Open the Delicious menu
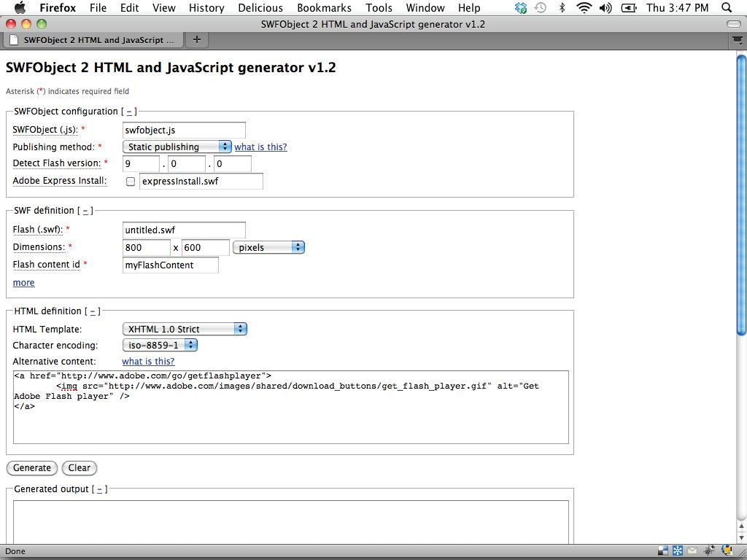This screenshot has height=560, width=747. tap(260, 7)
